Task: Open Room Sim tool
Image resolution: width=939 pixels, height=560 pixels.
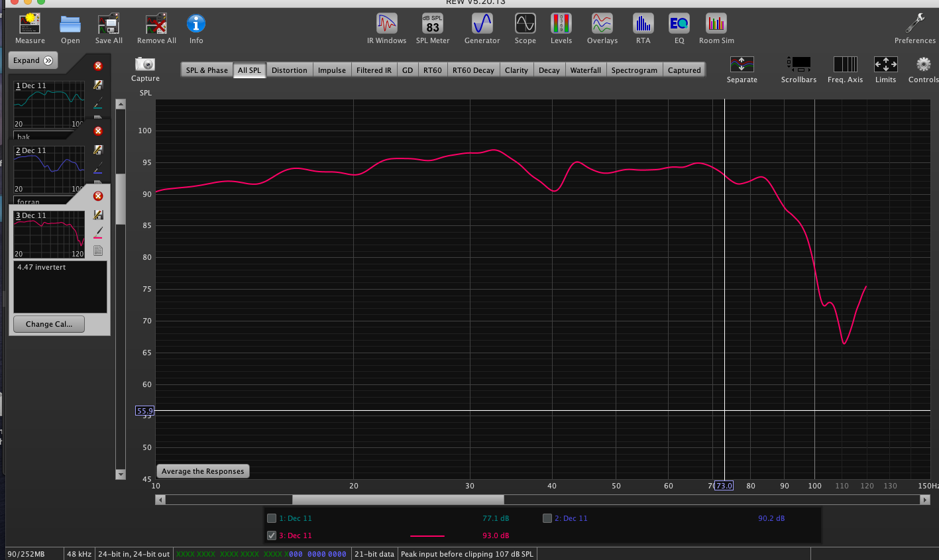Action: tap(716, 25)
